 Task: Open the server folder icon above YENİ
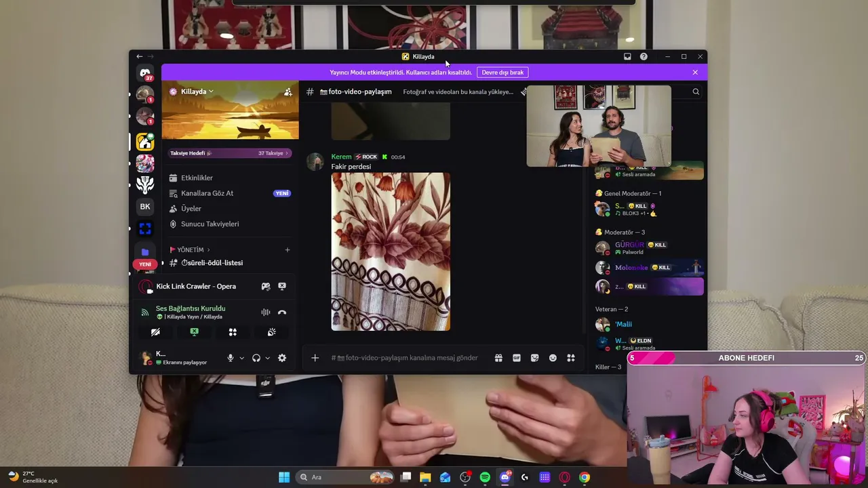pyautogui.click(x=145, y=251)
